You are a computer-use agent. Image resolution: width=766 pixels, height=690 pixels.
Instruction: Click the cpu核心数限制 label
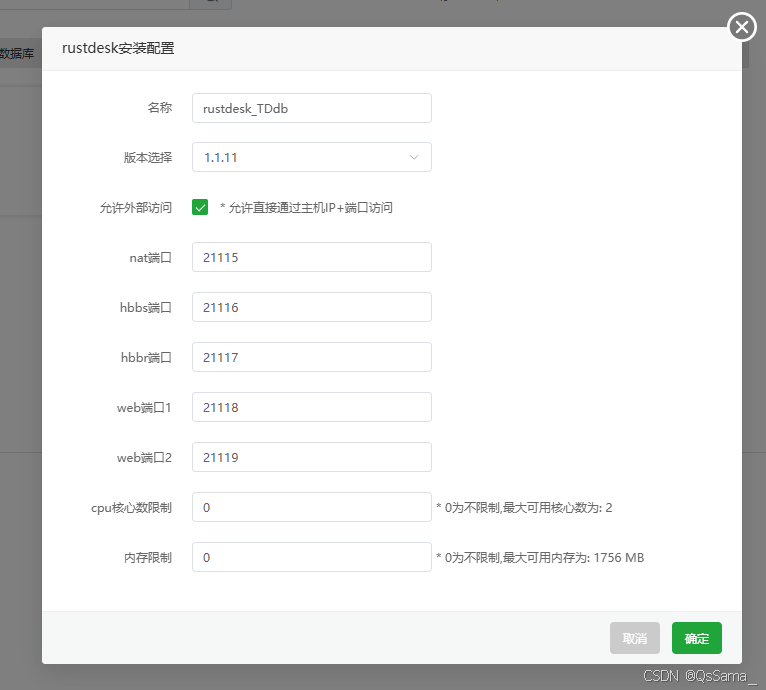[131, 508]
